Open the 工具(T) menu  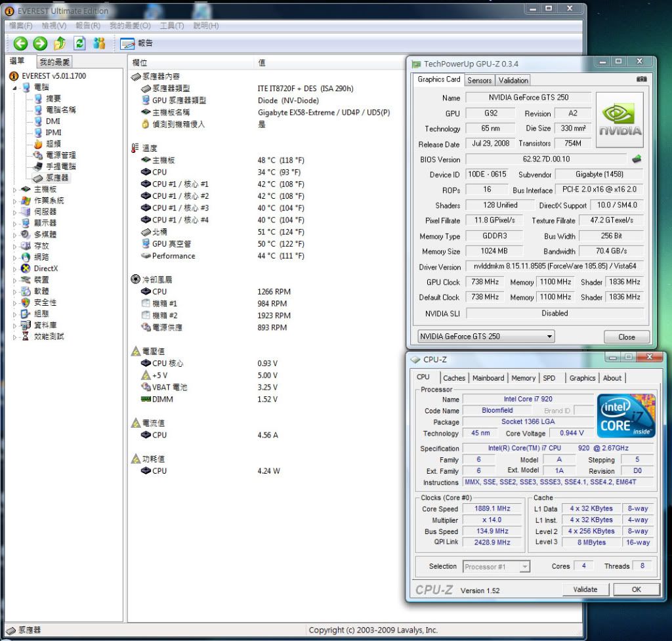coord(172,26)
